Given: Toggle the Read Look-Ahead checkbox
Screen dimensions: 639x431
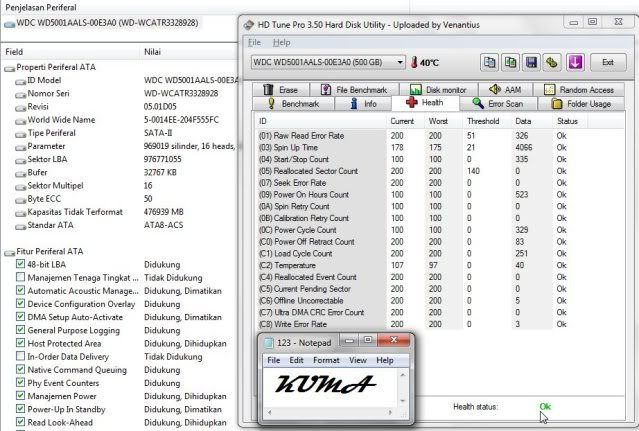Looking at the screenshot, I should click(20, 422).
